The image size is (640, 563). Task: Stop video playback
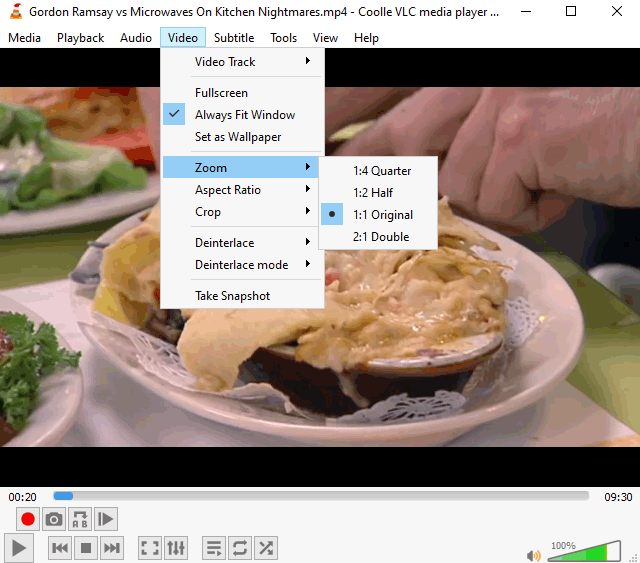point(86,548)
